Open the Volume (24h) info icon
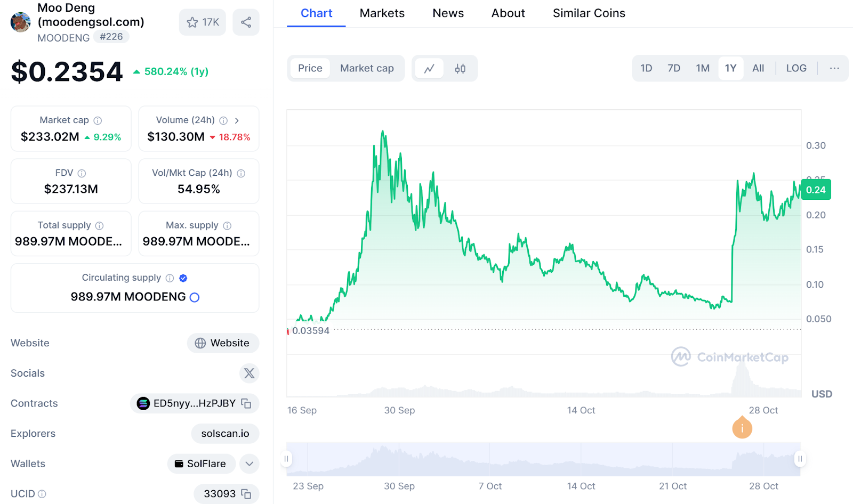The height and width of the screenshot is (504, 853). (223, 120)
